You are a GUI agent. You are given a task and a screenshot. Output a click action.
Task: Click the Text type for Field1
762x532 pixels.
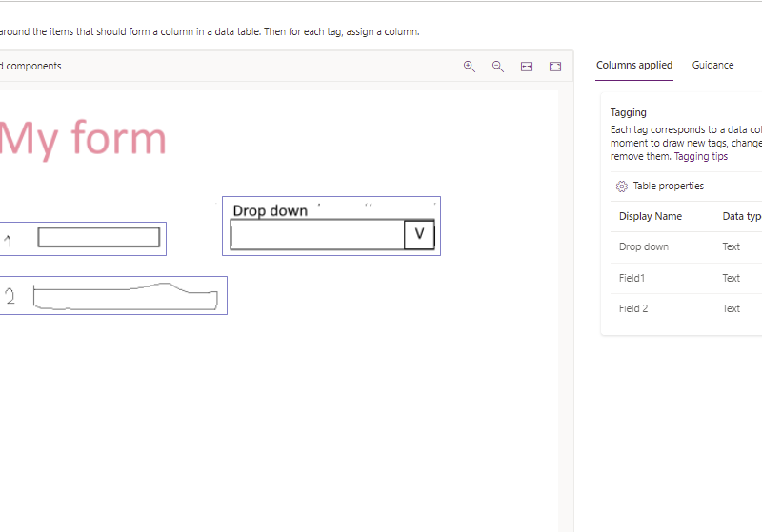pos(731,278)
